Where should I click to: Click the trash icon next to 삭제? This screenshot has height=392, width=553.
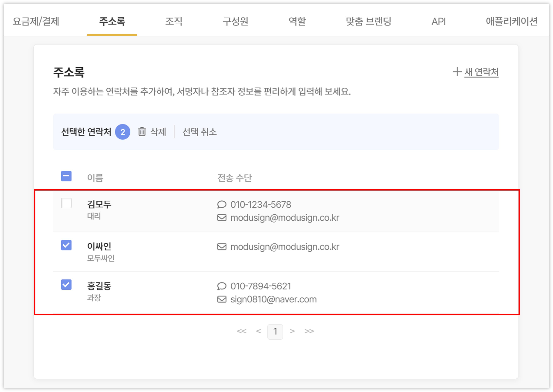click(142, 132)
